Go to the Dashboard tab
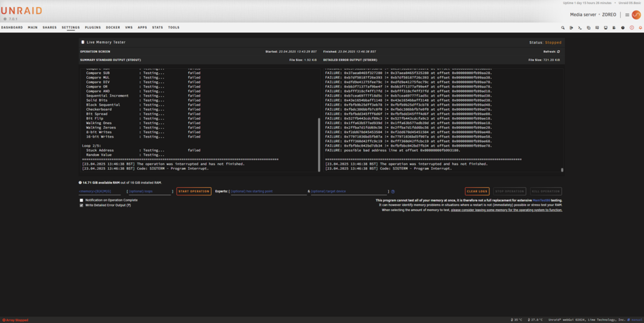644x323 pixels. (x=12, y=28)
